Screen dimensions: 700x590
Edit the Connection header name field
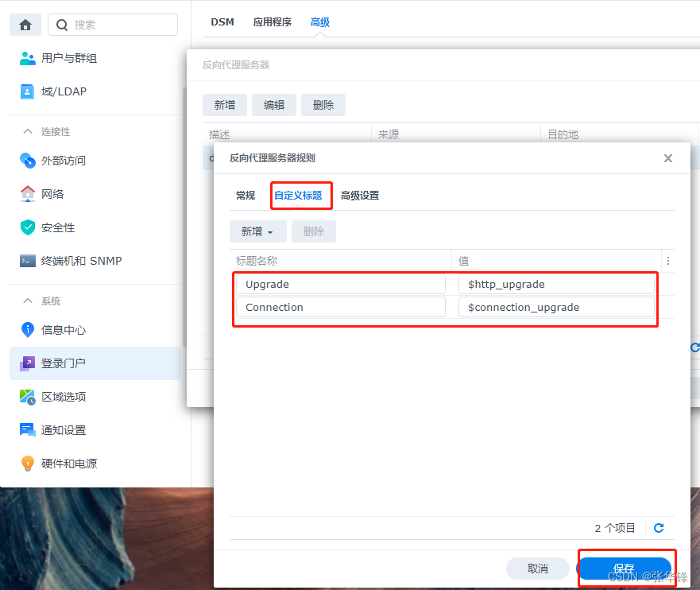point(341,307)
